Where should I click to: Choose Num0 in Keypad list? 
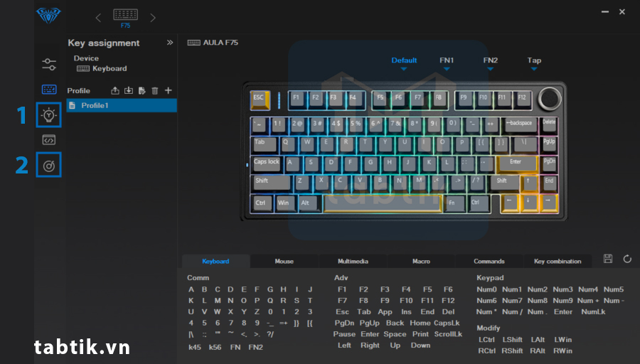click(x=486, y=289)
